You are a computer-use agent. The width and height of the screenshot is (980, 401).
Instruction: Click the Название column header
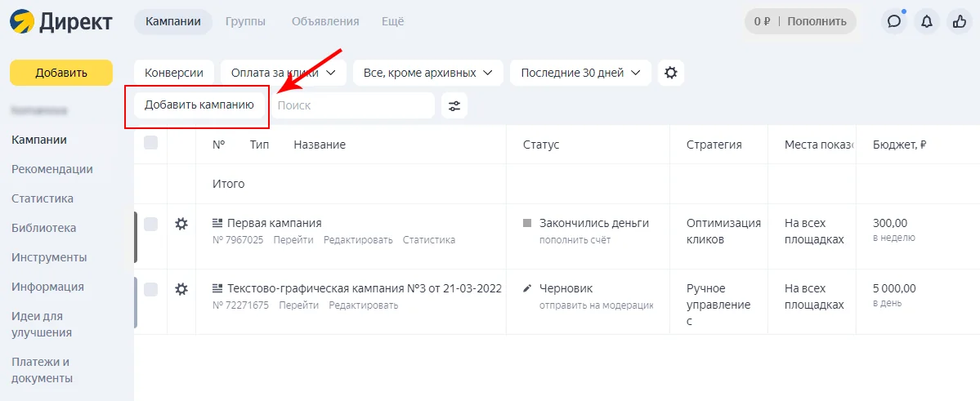[320, 145]
